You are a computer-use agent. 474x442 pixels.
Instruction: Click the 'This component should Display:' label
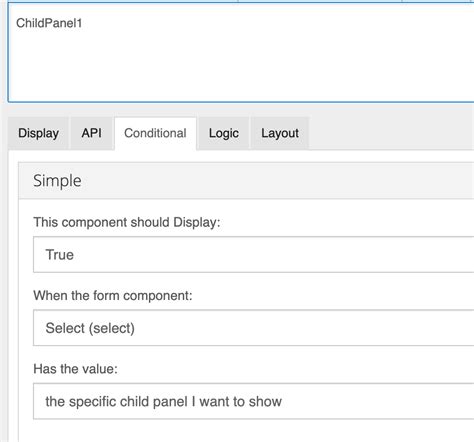pyautogui.click(x=127, y=222)
